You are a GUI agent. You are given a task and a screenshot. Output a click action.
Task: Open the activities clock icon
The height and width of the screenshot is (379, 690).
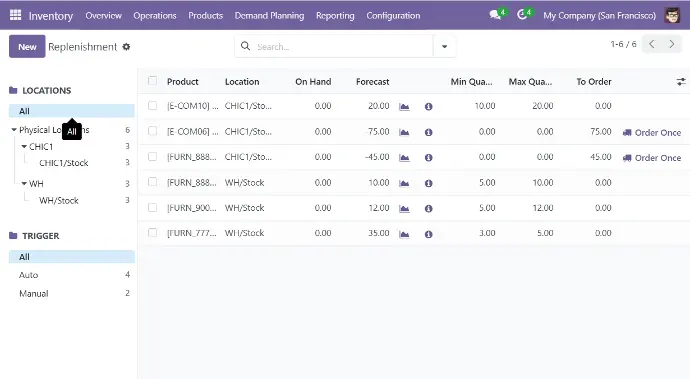pyautogui.click(x=522, y=15)
